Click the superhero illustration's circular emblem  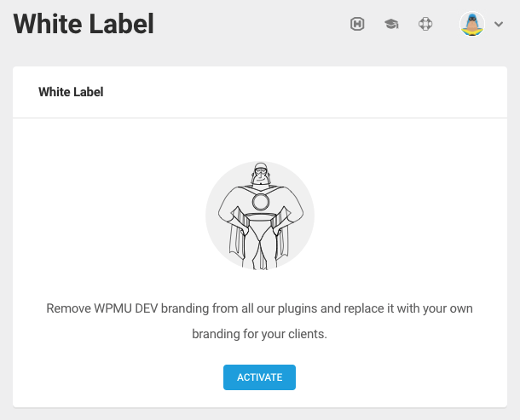click(259, 202)
